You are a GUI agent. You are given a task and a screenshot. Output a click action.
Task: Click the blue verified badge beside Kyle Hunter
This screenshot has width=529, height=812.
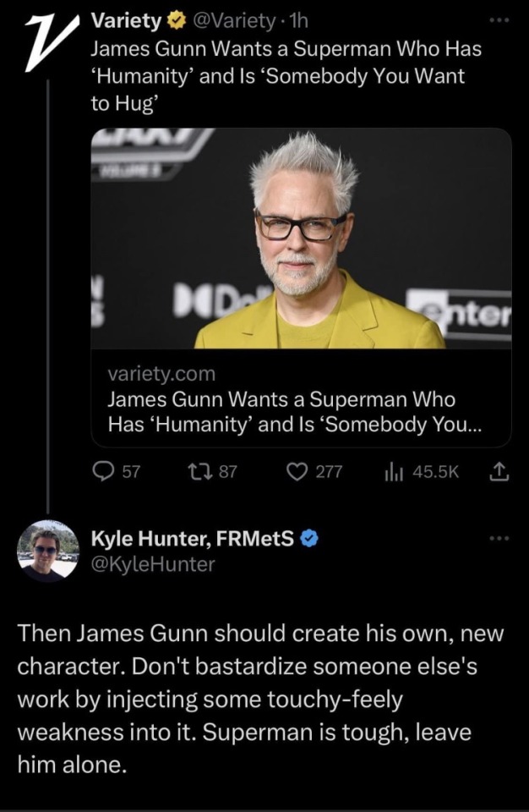(310, 539)
